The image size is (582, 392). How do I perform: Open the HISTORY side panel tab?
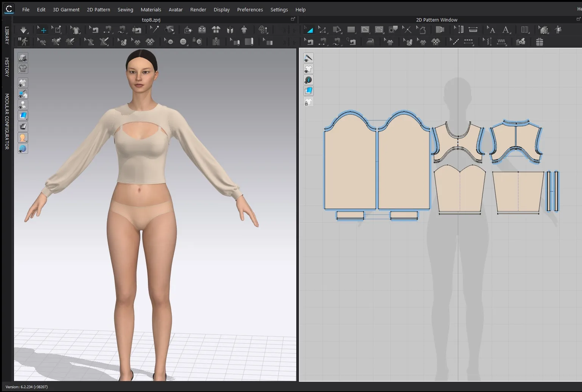7,67
